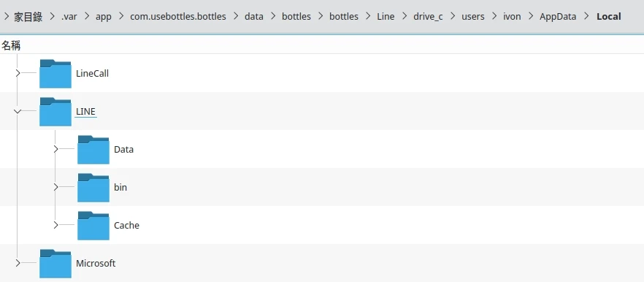Select the LINE folder icon
The width and height of the screenshot is (644, 290).
[x=55, y=112]
